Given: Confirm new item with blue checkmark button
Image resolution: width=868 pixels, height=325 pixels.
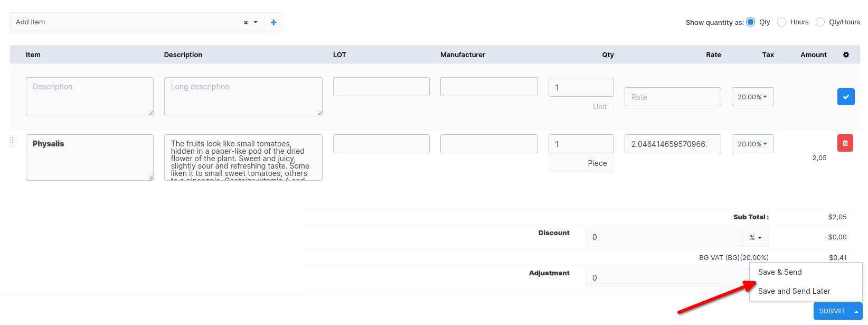Looking at the screenshot, I should [845, 97].
